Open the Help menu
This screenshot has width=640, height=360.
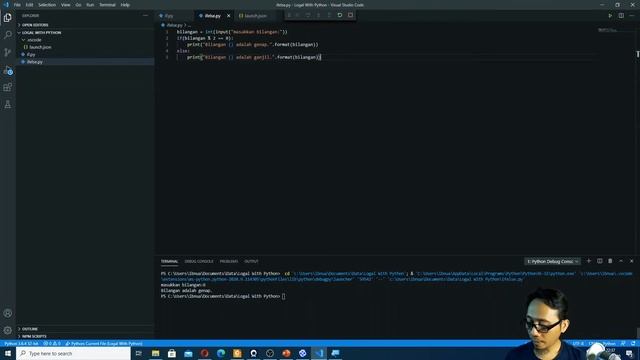[x=125, y=5]
